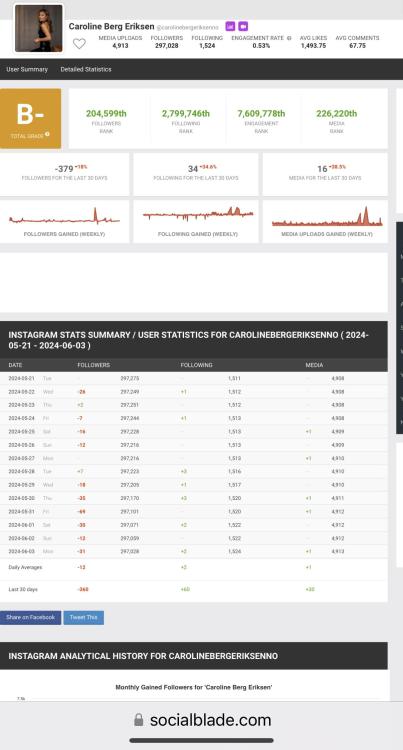Click Media Uploads value 4,913 in header
The image size is (403, 750).
[120, 46]
